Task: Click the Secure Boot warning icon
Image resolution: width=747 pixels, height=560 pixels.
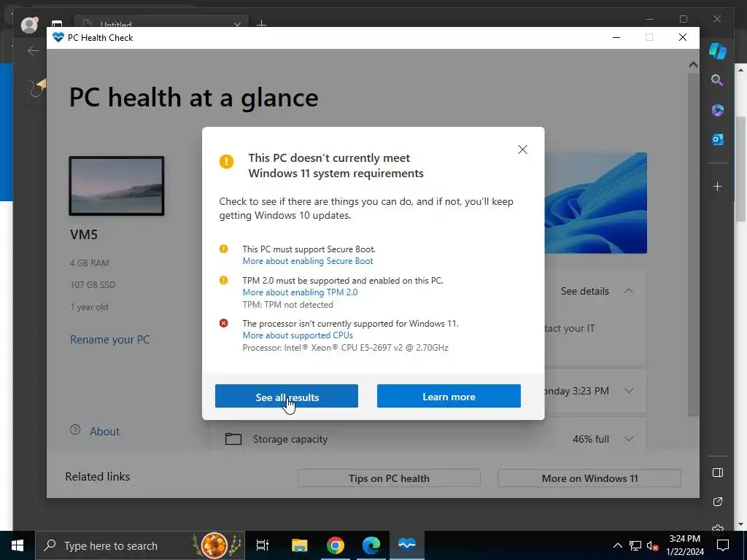Action: [x=223, y=249]
